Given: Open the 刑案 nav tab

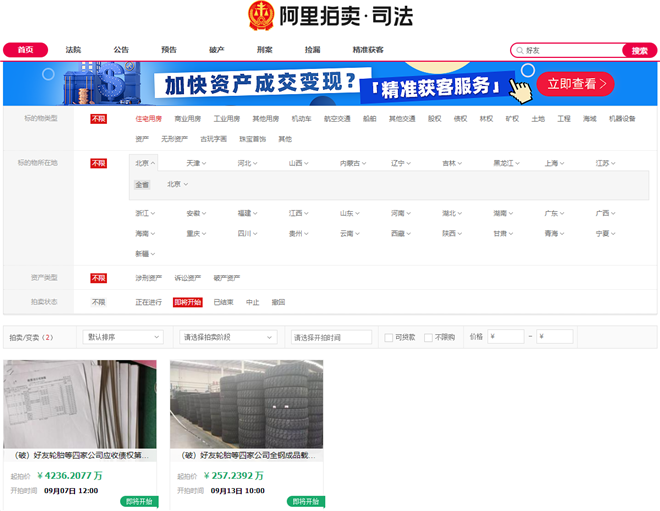Looking at the screenshot, I should pos(265,50).
